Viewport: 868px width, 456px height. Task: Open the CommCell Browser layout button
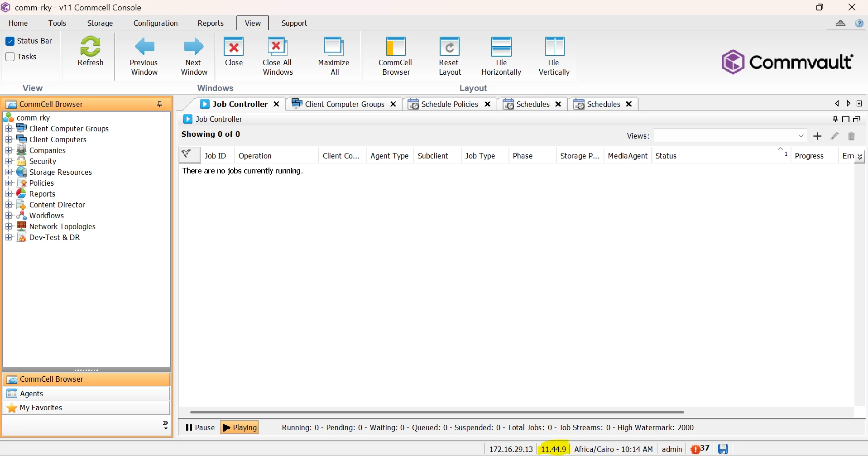coord(395,57)
